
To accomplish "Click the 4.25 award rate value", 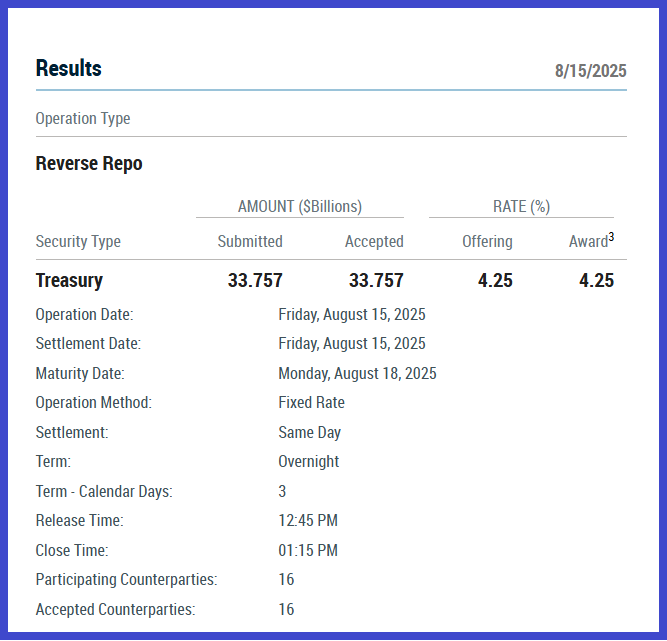I will coord(596,281).
